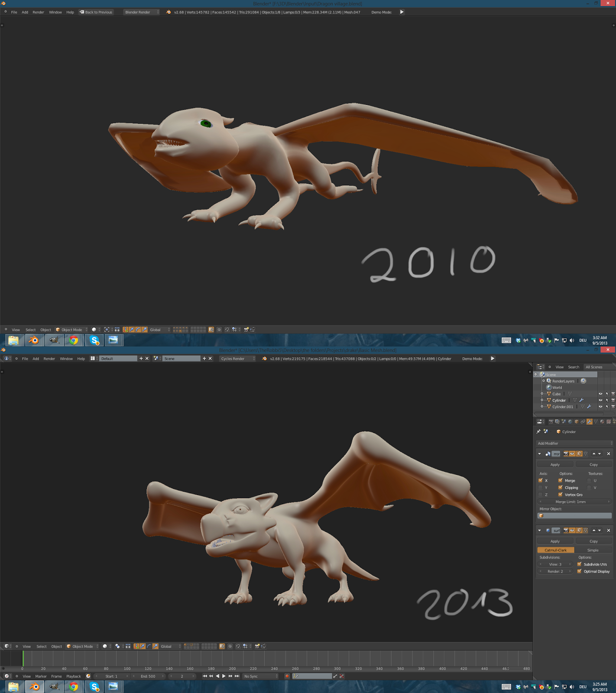Open Global orientation dropdown in the upper 3D view
The image size is (616, 693).
click(159, 330)
